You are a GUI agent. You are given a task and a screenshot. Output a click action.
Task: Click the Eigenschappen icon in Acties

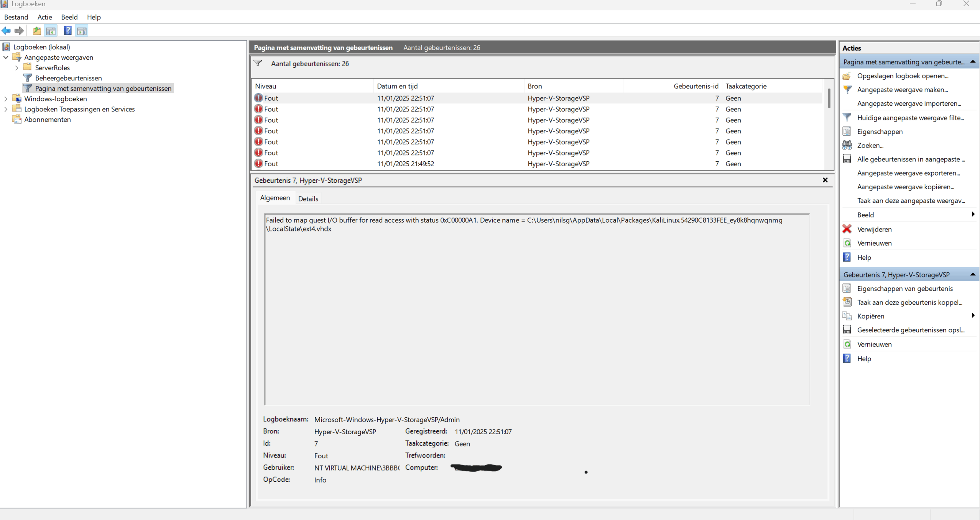click(847, 131)
